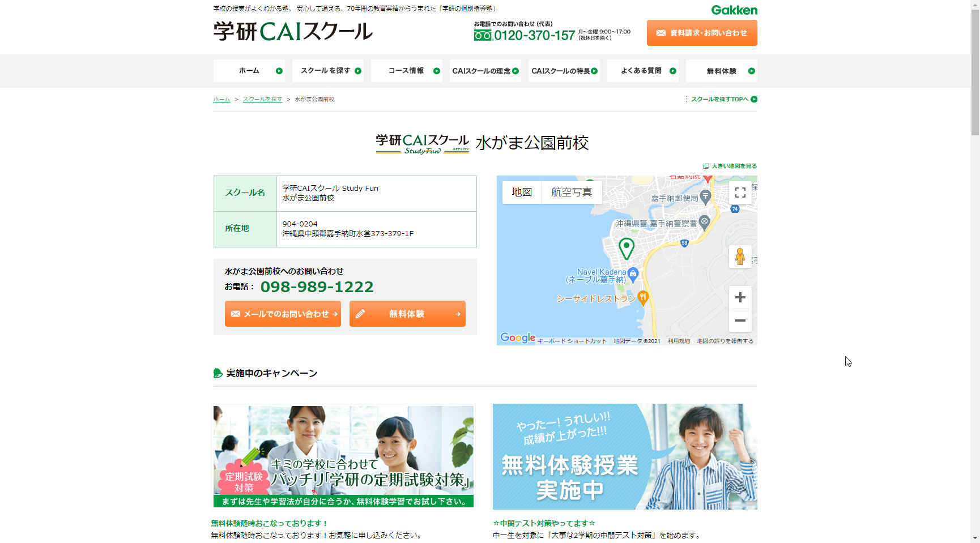Click the ホーム breadcrumb link
Image resolution: width=980 pixels, height=543 pixels.
click(221, 99)
